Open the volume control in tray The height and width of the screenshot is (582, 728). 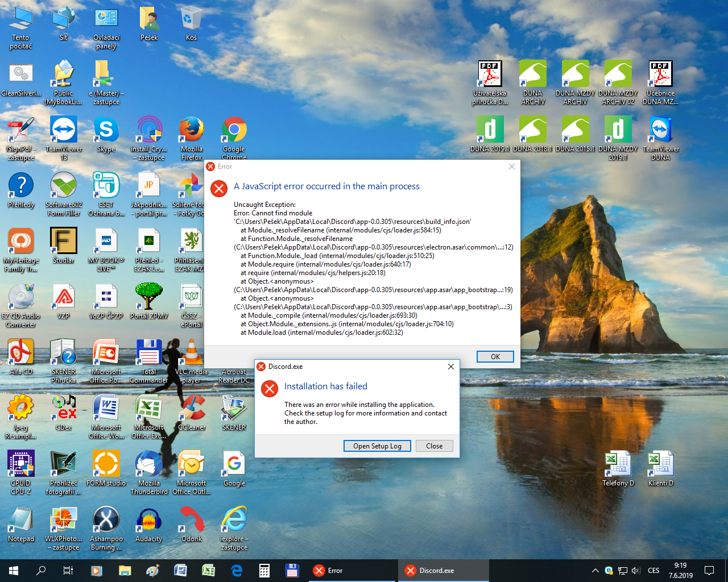click(x=636, y=571)
